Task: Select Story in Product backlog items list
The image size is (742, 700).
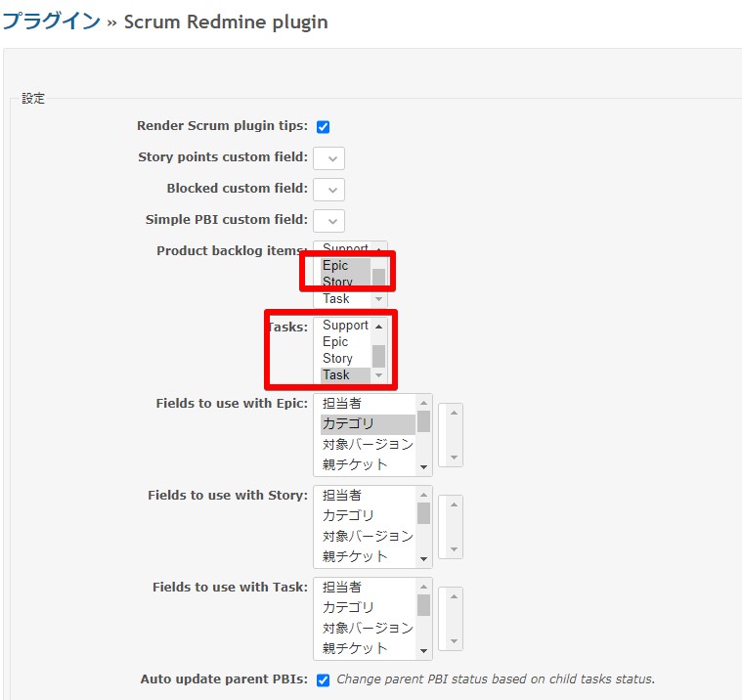Action: pos(345,282)
